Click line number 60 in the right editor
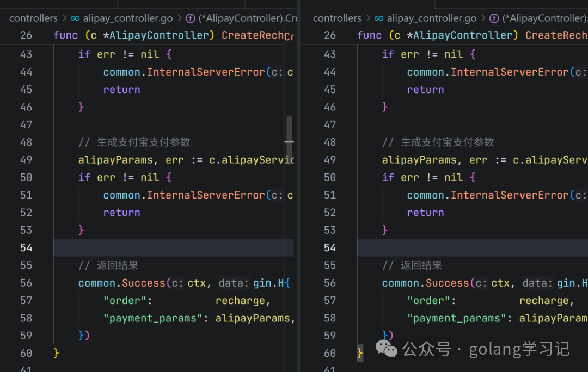588x372 pixels. tap(329, 354)
